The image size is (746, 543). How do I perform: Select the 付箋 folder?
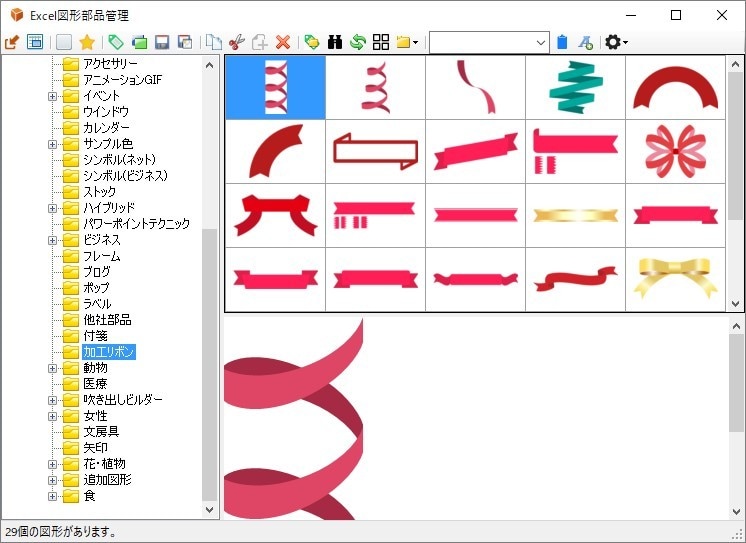click(95, 336)
